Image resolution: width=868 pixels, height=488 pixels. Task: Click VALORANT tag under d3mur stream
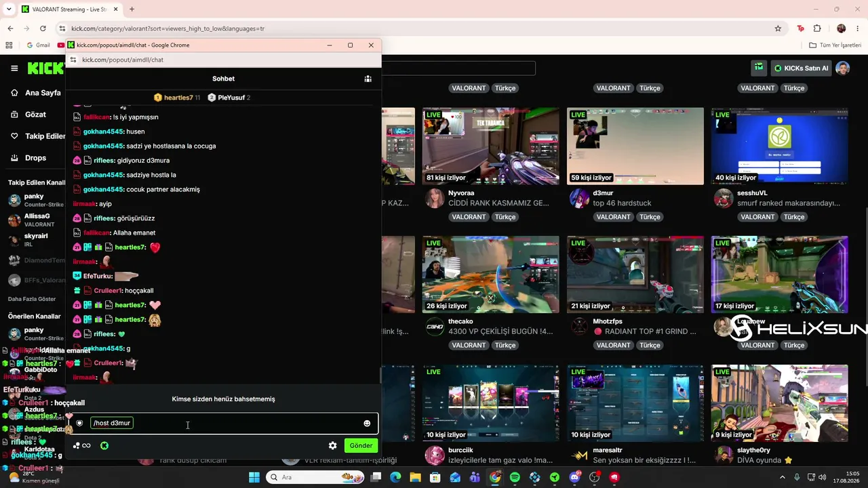(613, 217)
